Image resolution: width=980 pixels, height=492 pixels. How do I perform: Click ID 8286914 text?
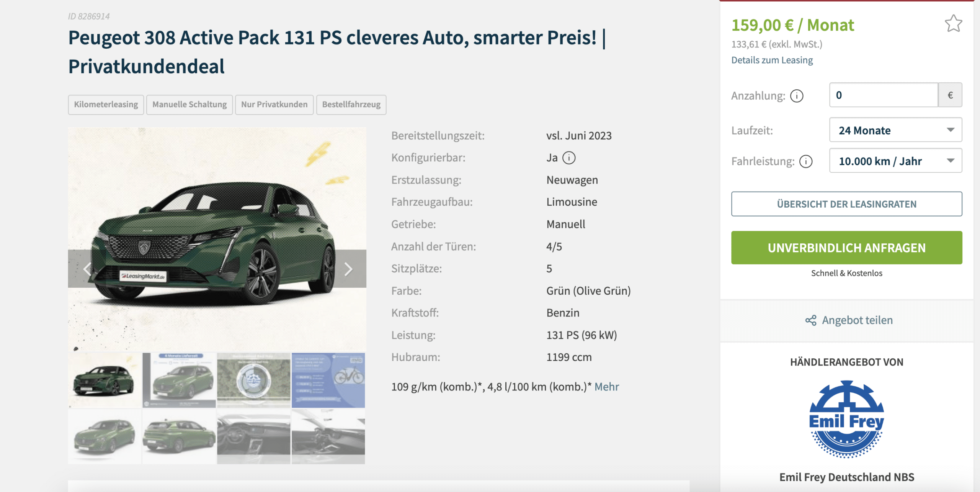[89, 16]
